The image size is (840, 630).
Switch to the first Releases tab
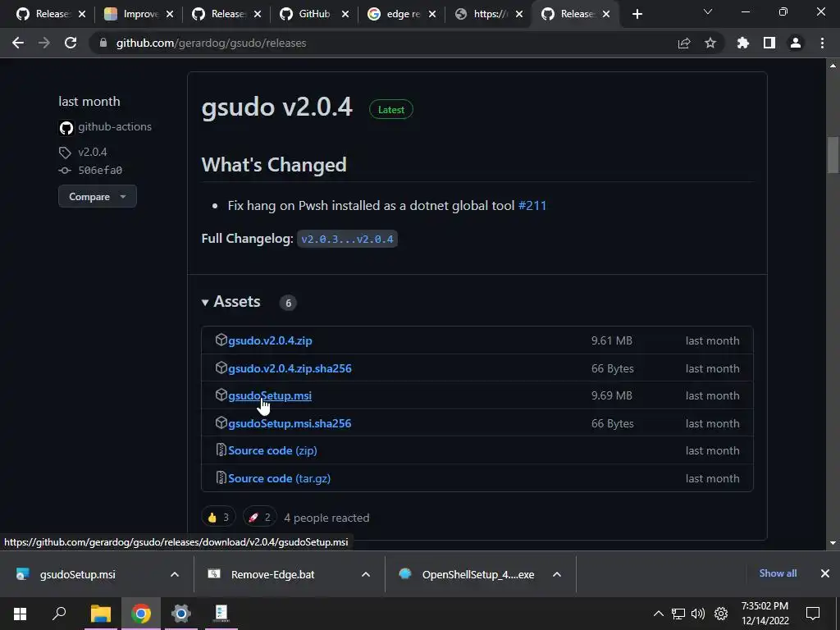click(x=44, y=14)
